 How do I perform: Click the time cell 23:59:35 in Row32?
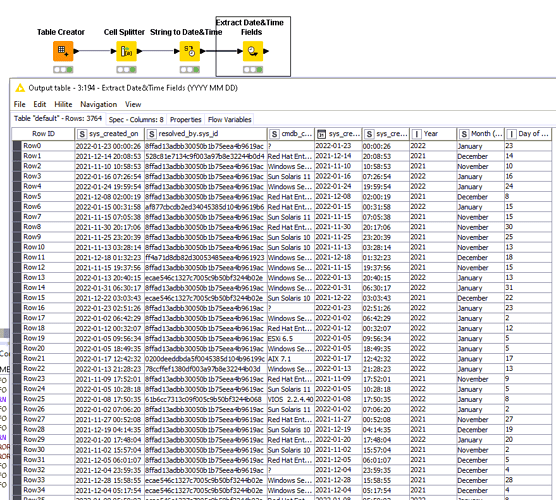[x=385, y=470]
